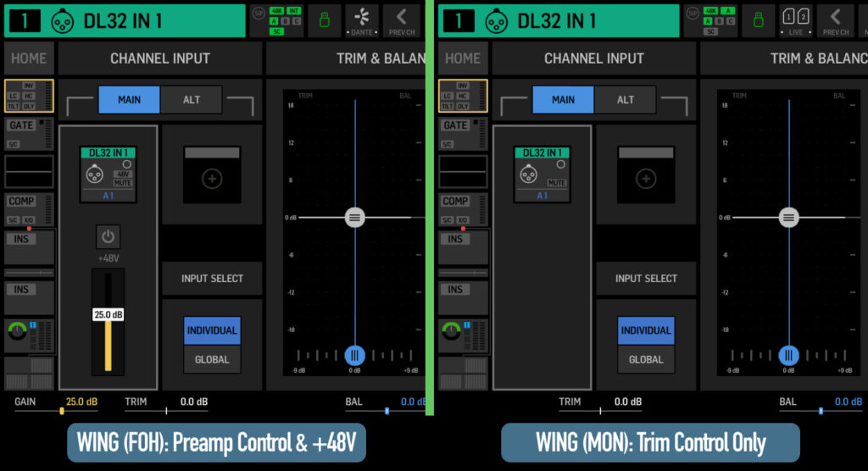The image size is (868, 471).
Task: Click FOH blue balance handle at bottom
Action: pyautogui.click(x=355, y=355)
